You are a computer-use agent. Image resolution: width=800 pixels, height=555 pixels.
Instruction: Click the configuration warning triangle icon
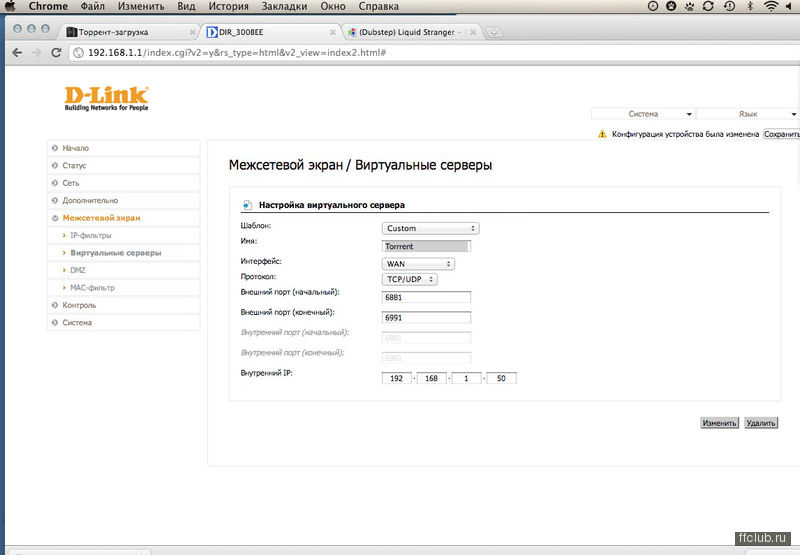603,134
